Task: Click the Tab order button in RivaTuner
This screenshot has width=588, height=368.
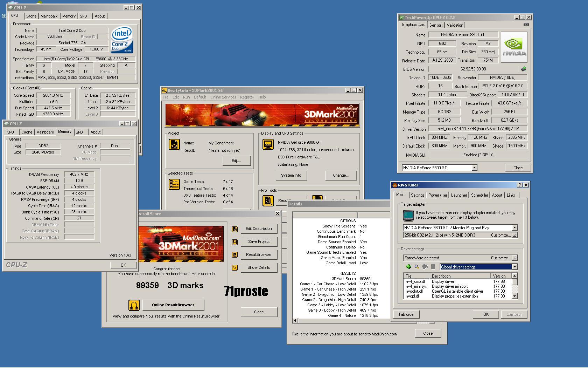Action: pyautogui.click(x=406, y=315)
